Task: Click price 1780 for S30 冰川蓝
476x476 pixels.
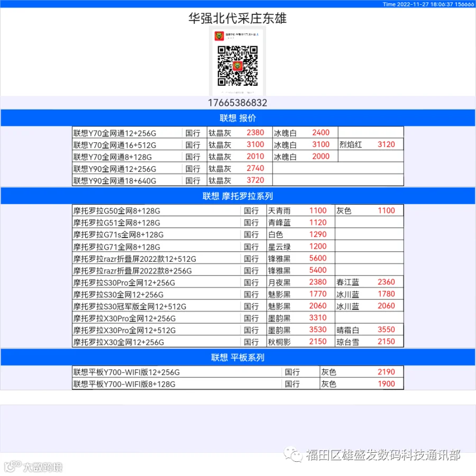Action: tap(386, 294)
